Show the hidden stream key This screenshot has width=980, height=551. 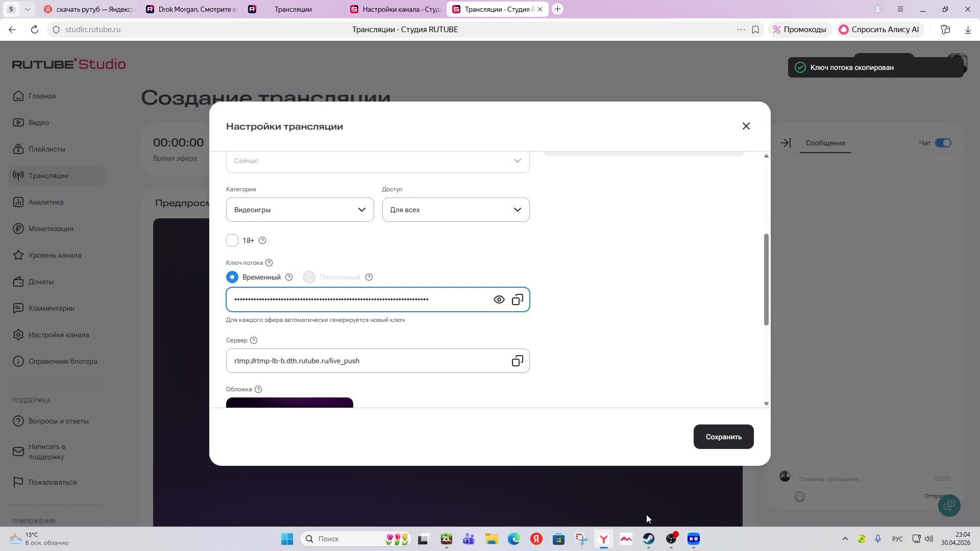499,299
